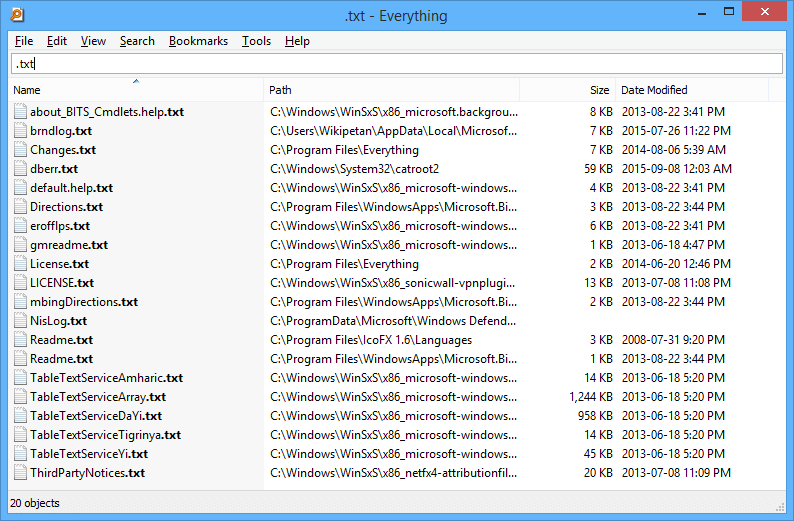Click file icon next to NisLog.txt
This screenshot has height=521, width=794.
coord(20,320)
